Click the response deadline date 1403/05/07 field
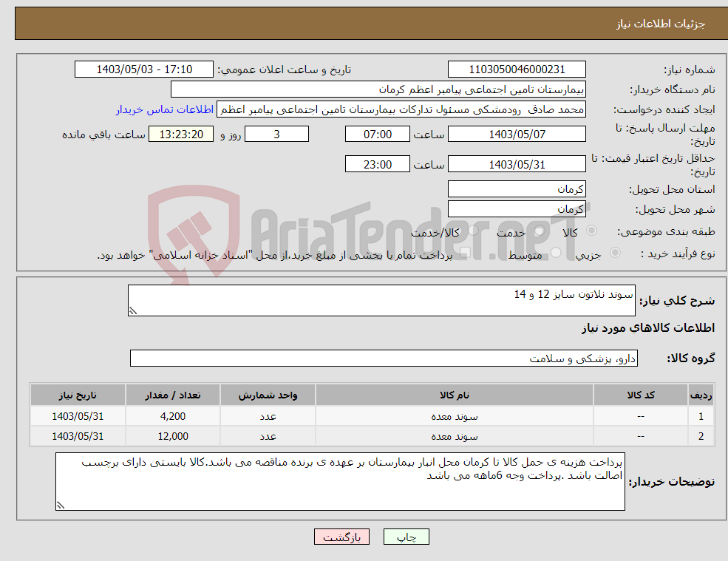 click(517, 135)
